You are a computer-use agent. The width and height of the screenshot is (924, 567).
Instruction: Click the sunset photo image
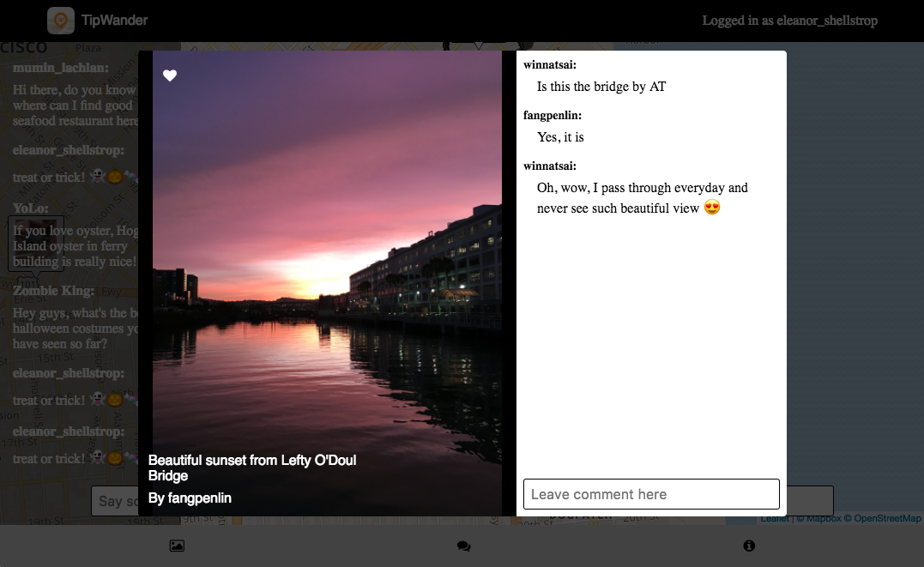327,283
